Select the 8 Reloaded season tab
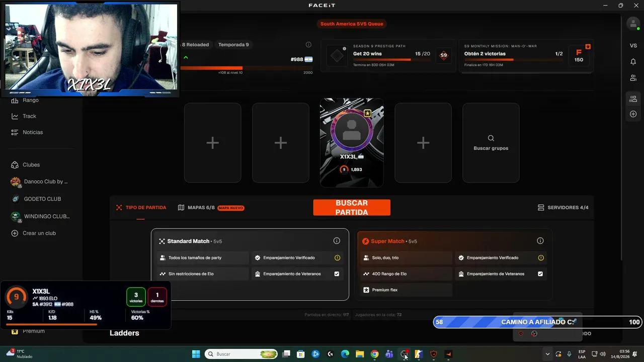Screen dimensions: 644x362 [195, 45]
